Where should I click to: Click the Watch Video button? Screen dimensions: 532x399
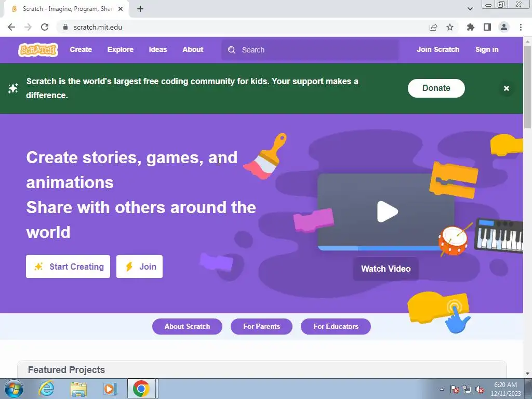pyautogui.click(x=386, y=269)
